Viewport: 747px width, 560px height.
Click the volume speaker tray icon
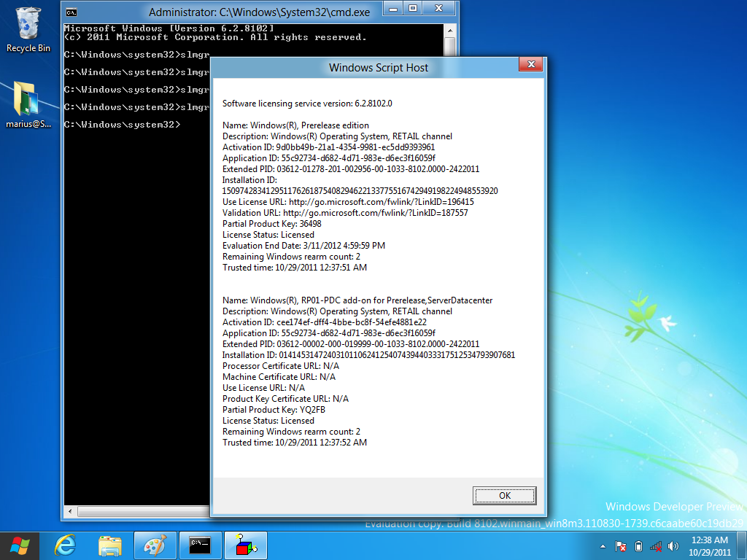(x=673, y=546)
